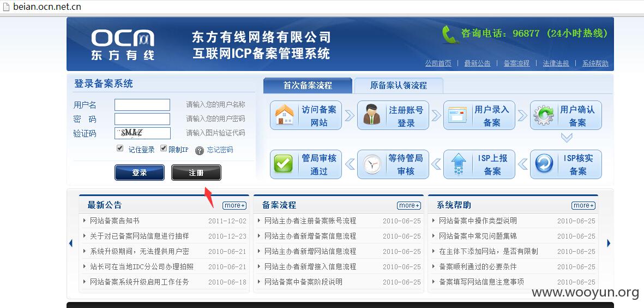Click the ISP上报备案 step box
Viewport: 644px width, 308px height.
tap(479, 164)
